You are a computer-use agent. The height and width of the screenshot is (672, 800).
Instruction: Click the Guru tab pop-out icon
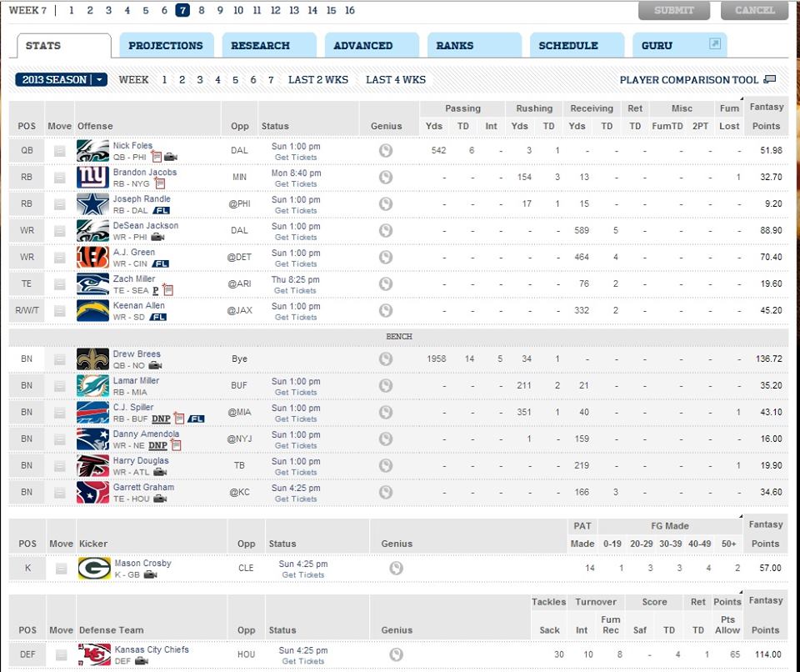pyautogui.click(x=715, y=44)
